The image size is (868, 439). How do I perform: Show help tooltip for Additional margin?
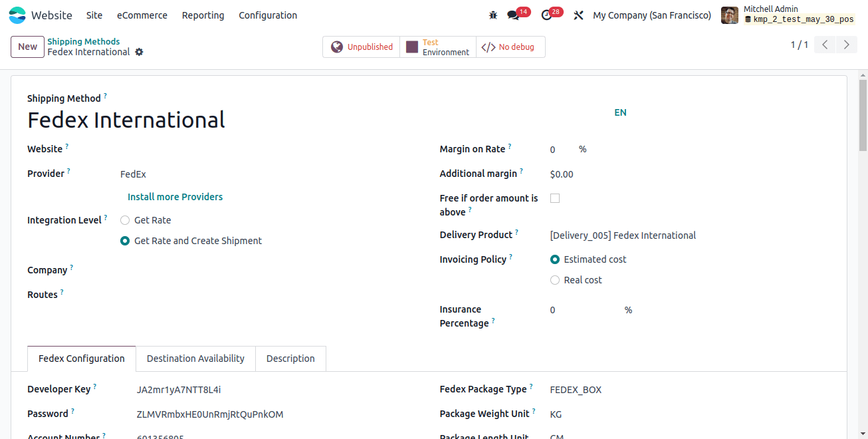[x=521, y=171]
